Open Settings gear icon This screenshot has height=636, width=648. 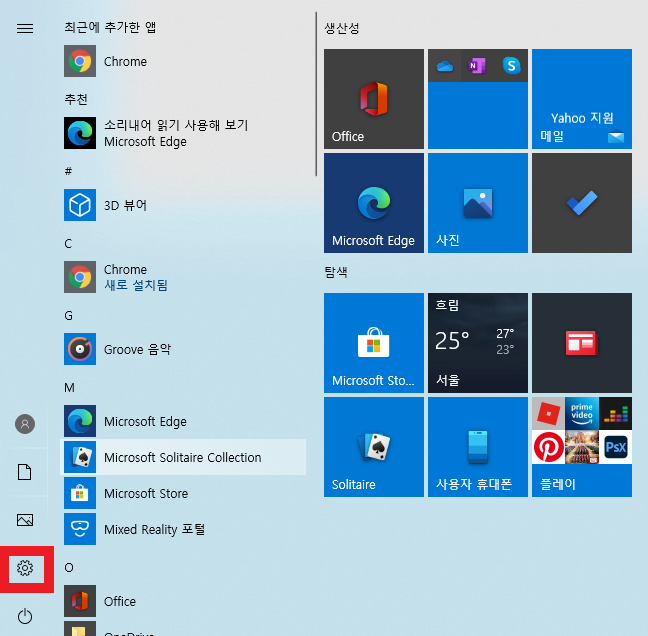pyautogui.click(x=25, y=568)
